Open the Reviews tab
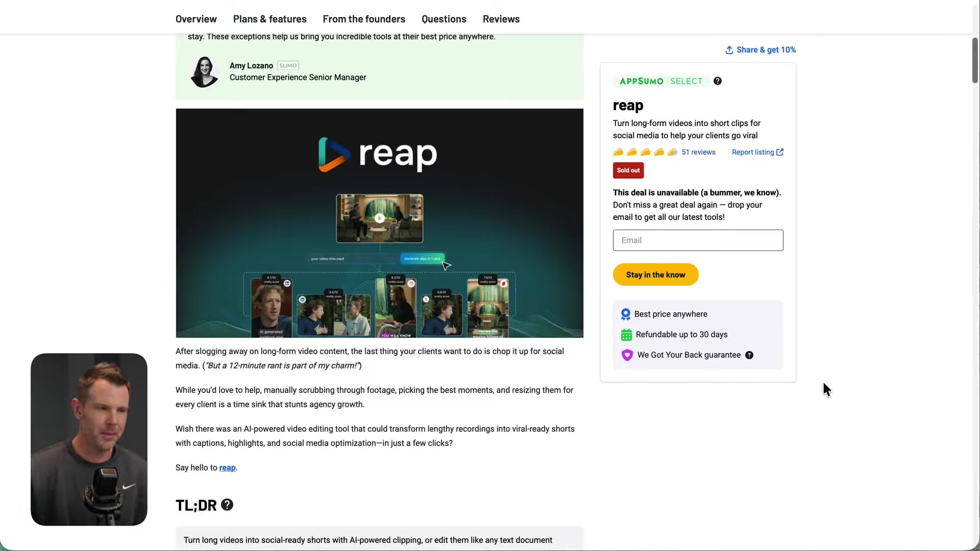The height and width of the screenshot is (551, 980). point(501,19)
